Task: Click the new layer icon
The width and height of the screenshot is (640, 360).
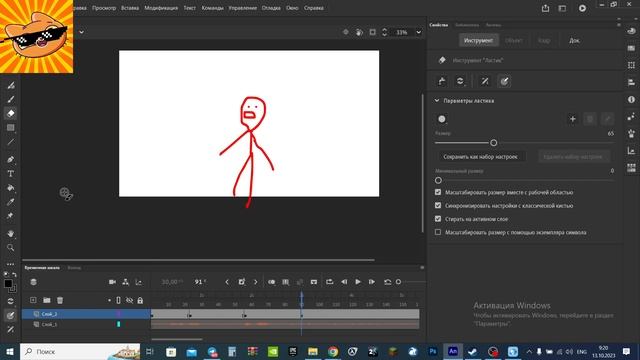Action: pos(33,300)
